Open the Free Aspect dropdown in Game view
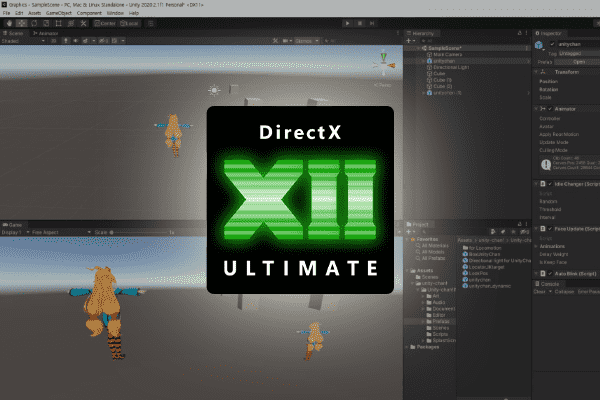 pos(60,232)
